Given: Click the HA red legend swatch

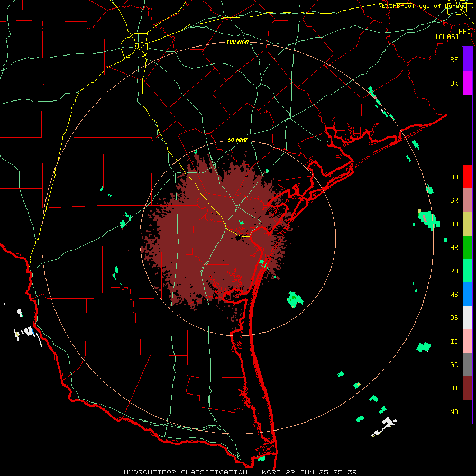Looking at the screenshot, I should click(467, 177).
